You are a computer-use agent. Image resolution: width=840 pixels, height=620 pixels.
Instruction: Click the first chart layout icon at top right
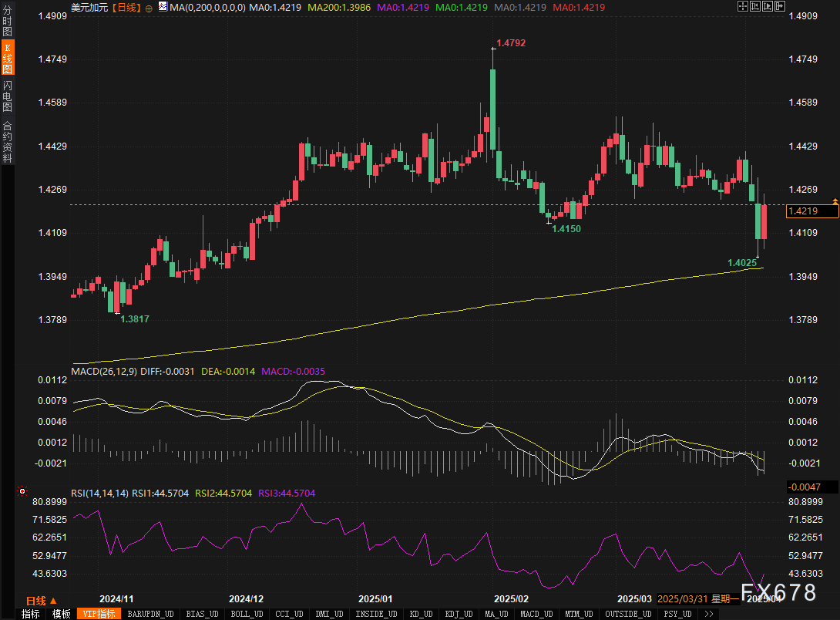(x=742, y=6)
